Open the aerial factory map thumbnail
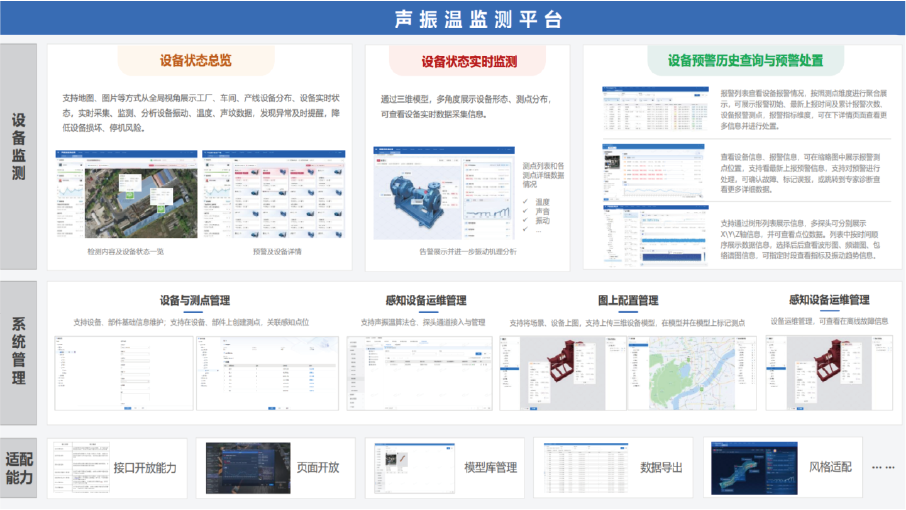This screenshot has width=906, height=510. click(x=125, y=197)
